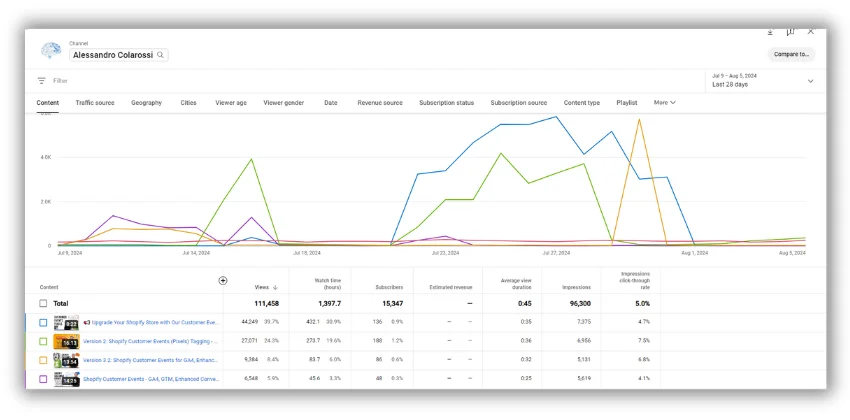Click the filter lines icon
The width and height of the screenshot is (850, 420).
coord(42,81)
